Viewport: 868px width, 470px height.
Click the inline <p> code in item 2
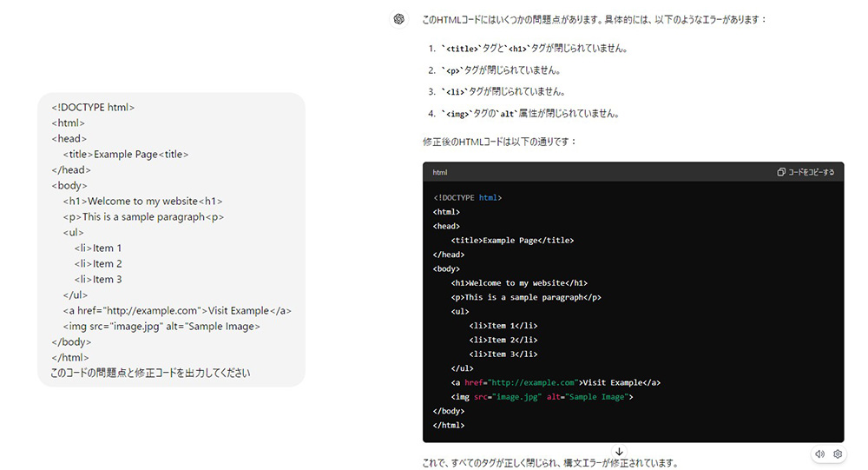pyautogui.click(x=452, y=70)
